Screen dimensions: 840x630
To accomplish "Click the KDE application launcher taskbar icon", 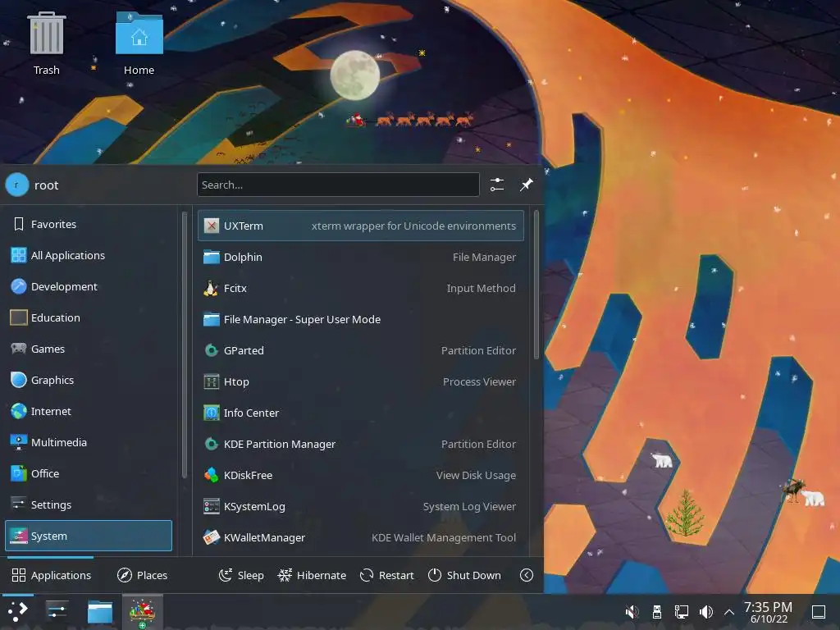I will tap(18, 611).
